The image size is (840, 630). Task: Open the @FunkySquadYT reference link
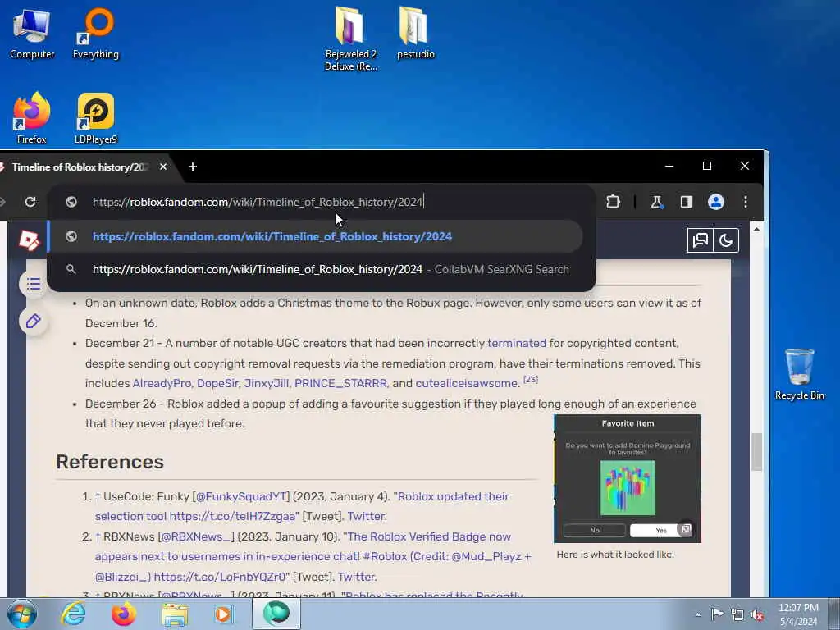(x=242, y=496)
